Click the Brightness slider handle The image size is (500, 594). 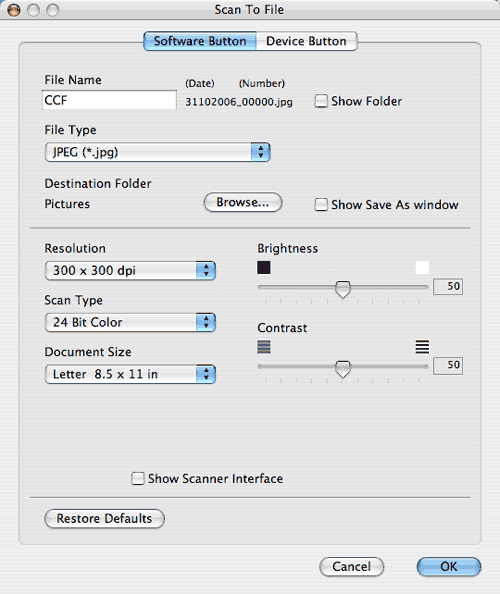343,289
